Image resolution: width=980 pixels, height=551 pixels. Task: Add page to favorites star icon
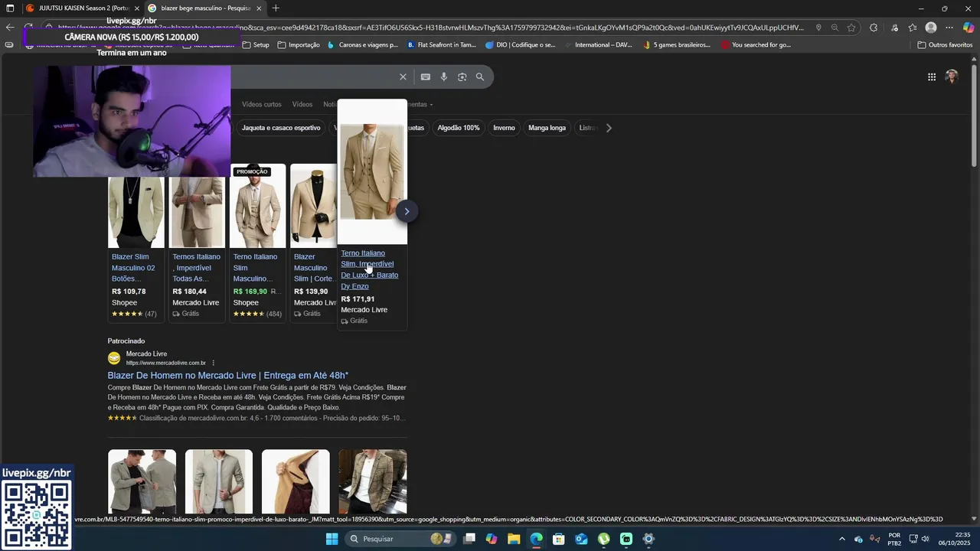tap(851, 28)
